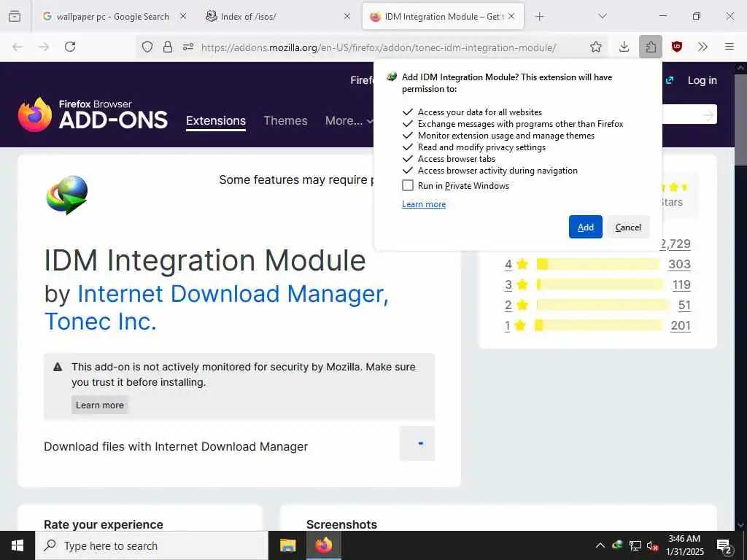The height and width of the screenshot is (560, 747).
Task: Open Windows Start menu
Action: coord(18,545)
